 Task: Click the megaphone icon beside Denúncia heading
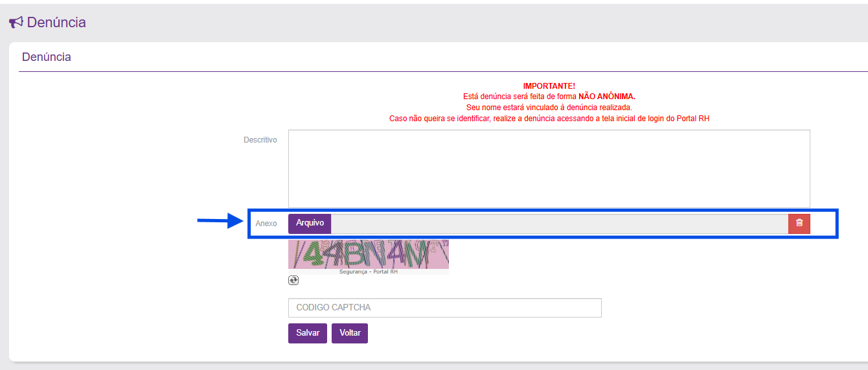click(x=16, y=23)
